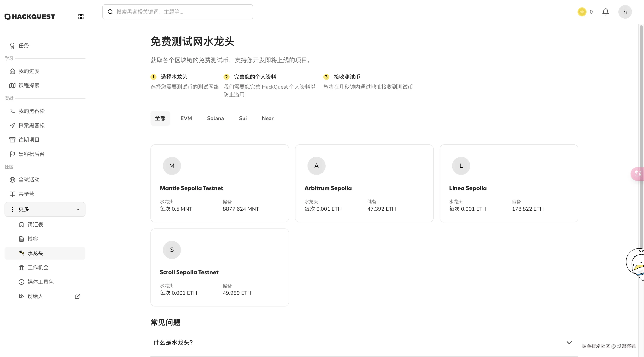644x357 pixels.
Task: Expand the 什么是水龙头? FAQ chevron
Action: pos(569,342)
